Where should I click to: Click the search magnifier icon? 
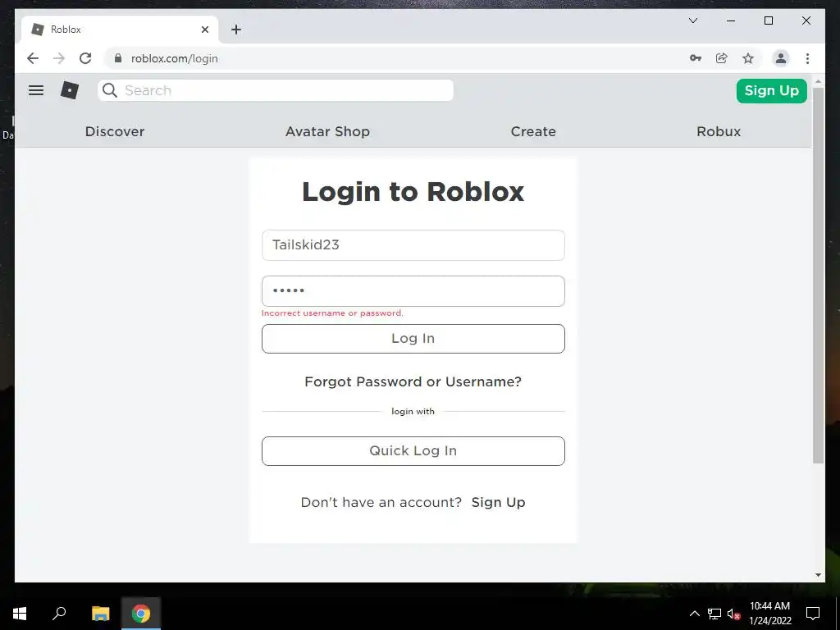(110, 90)
